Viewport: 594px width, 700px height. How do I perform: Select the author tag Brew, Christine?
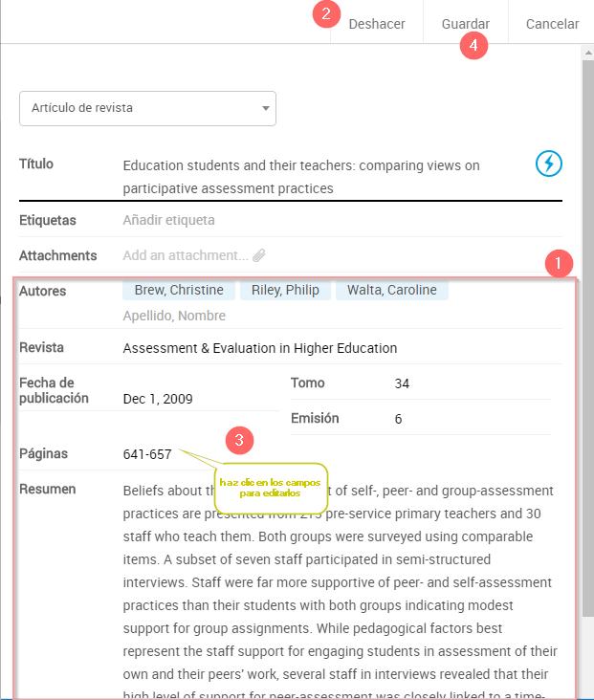point(179,290)
